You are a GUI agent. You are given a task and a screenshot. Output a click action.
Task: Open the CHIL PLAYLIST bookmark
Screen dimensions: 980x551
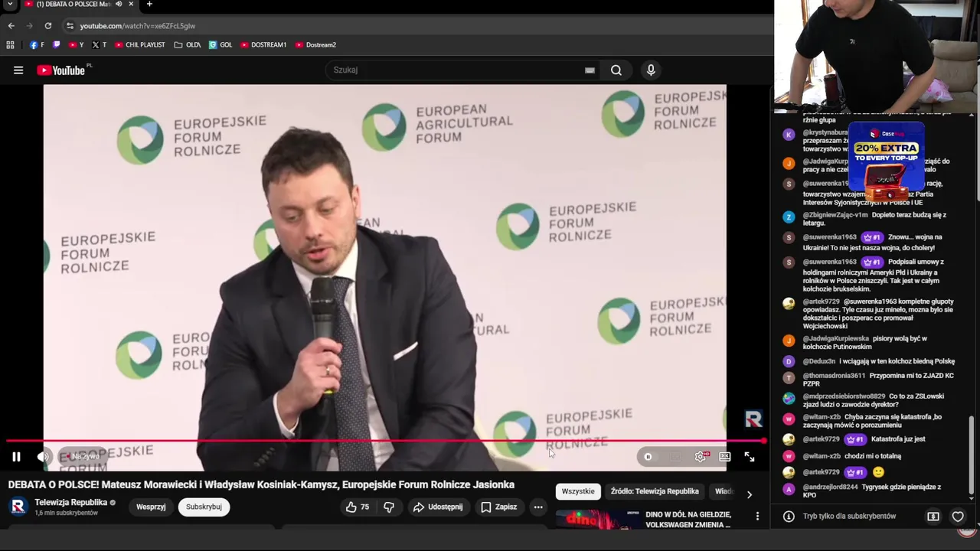(x=139, y=45)
